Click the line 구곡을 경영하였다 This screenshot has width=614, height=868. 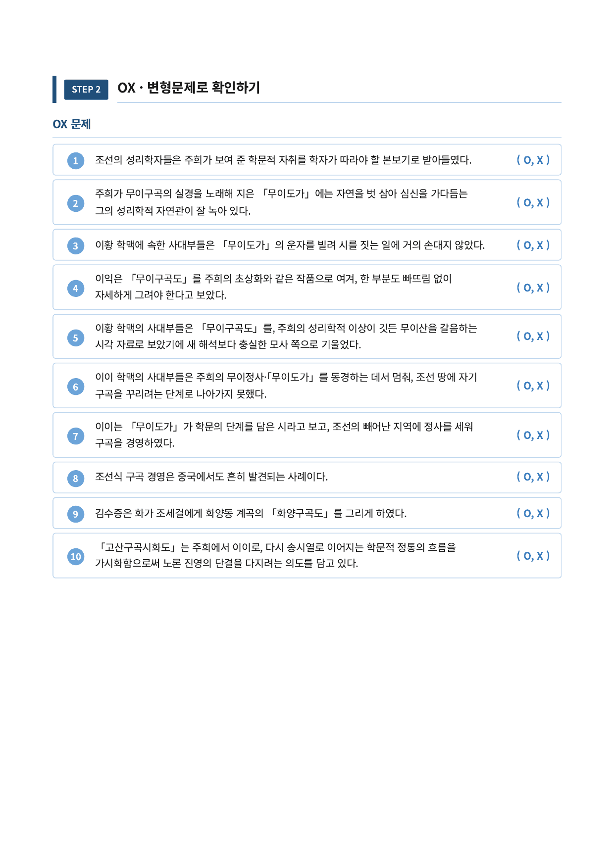click(x=135, y=443)
